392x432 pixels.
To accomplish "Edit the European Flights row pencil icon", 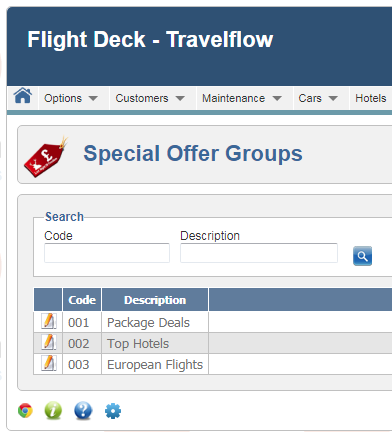I will (48, 363).
